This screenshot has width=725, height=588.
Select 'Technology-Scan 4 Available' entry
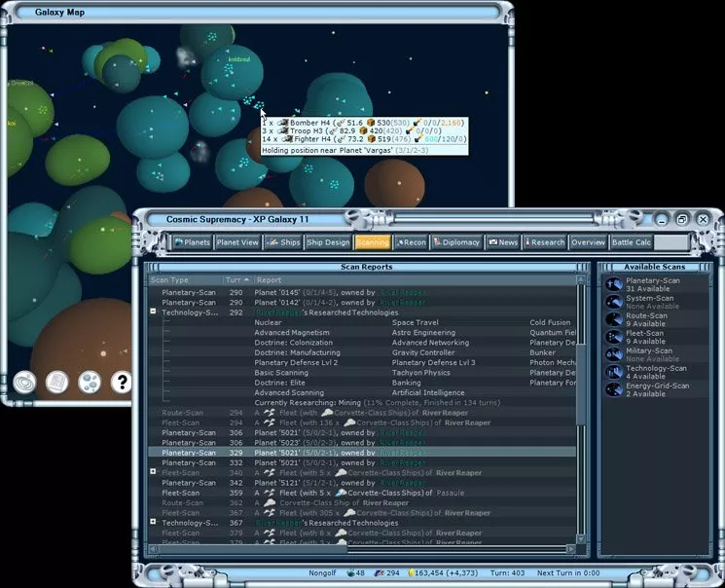[x=656, y=372]
